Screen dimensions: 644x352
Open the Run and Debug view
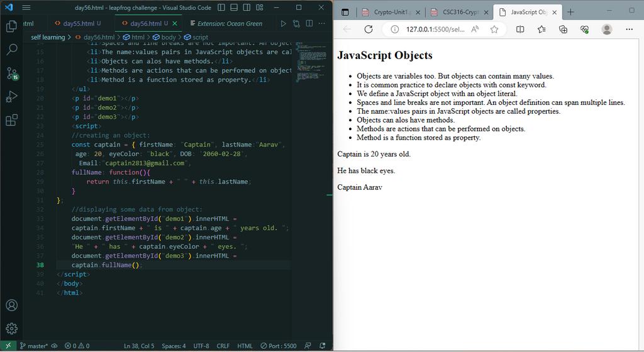point(11,97)
